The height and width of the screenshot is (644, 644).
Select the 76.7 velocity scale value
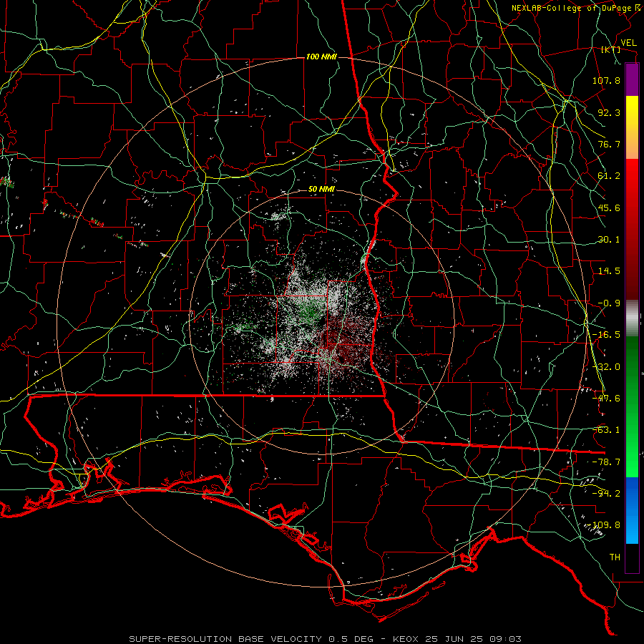pos(609,144)
